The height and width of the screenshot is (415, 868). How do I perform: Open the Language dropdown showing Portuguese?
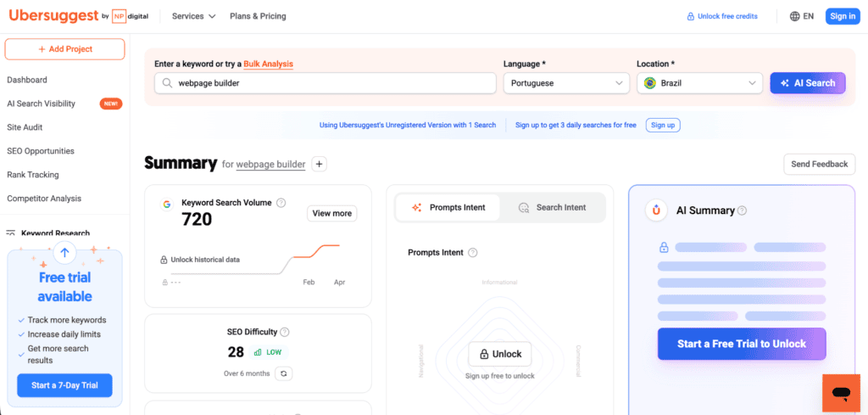tap(566, 83)
